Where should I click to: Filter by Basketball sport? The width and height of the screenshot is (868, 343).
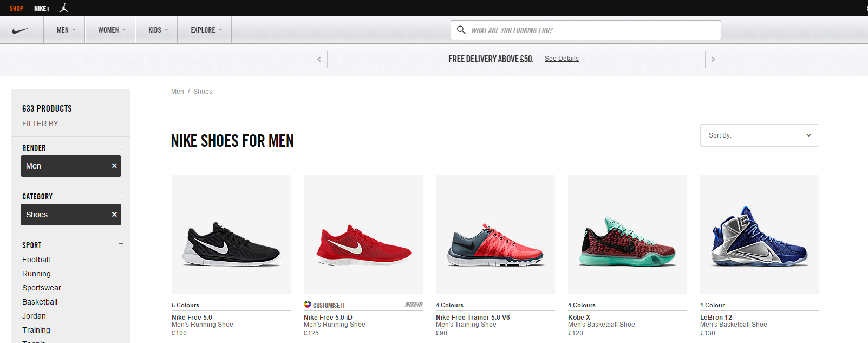pyautogui.click(x=40, y=302)
